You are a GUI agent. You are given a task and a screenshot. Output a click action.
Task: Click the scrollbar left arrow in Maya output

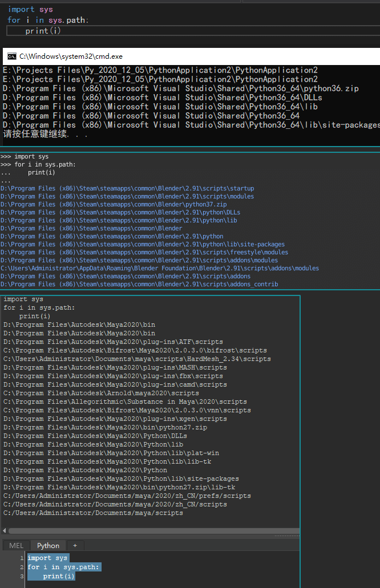coord(4,530)
